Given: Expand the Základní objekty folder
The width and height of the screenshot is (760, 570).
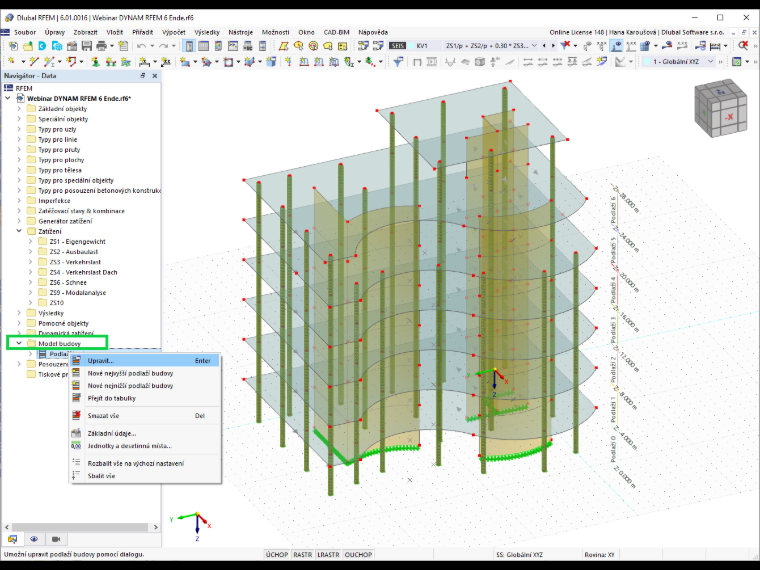Looking at the screenshot, I should point(19,109).
